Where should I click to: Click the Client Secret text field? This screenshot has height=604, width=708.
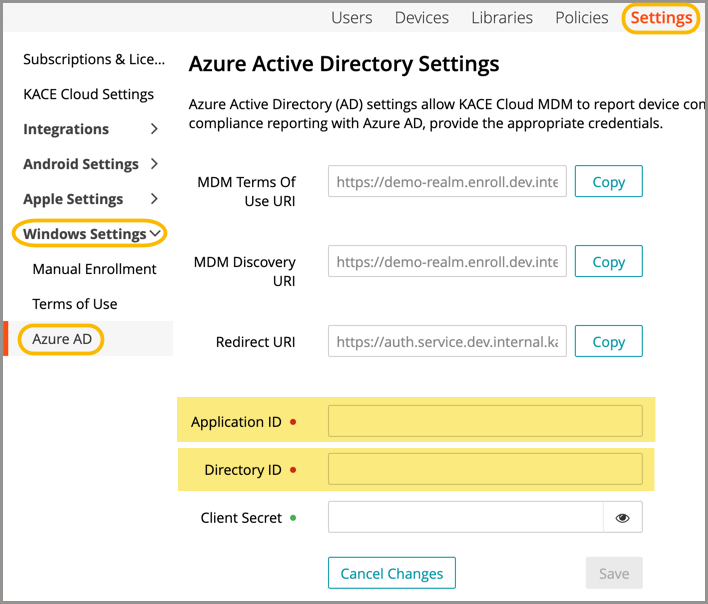(x=465, y=518)
